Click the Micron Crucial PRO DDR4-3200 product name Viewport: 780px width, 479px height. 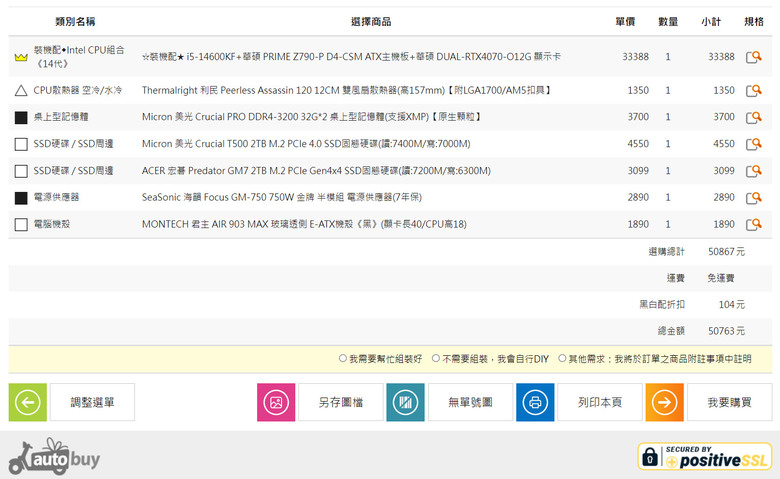click(312, 117)
